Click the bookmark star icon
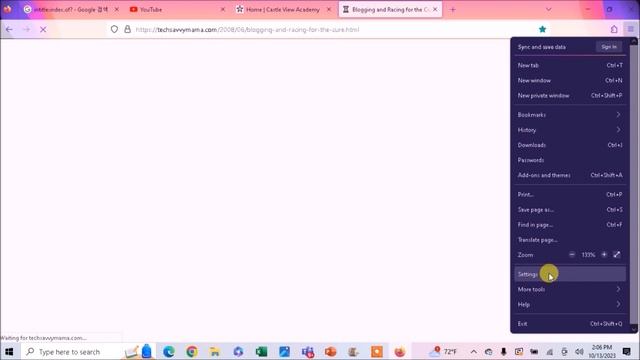Image resolution: width=640 pixels, height=360 pixels. (542, 29)
